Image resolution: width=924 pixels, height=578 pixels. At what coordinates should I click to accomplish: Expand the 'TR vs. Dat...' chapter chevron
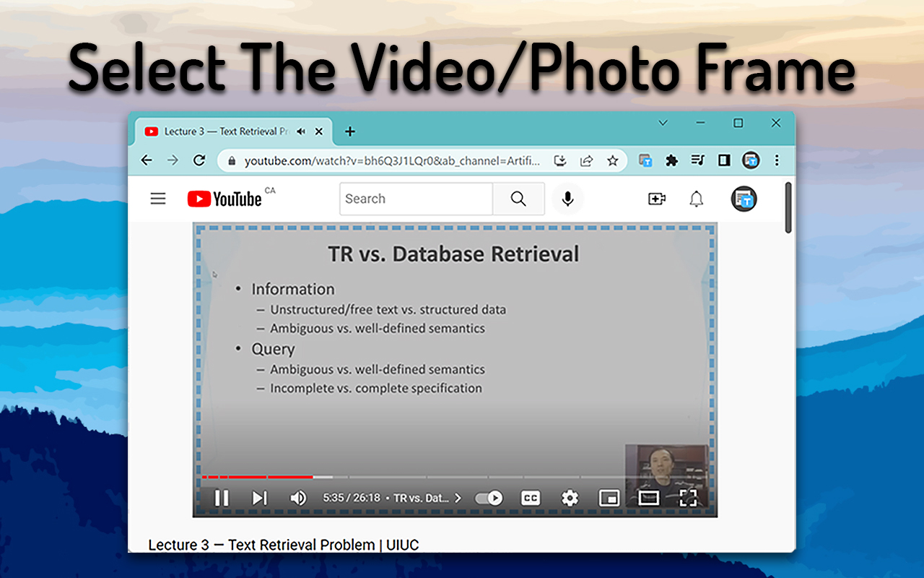coord(458,498)
